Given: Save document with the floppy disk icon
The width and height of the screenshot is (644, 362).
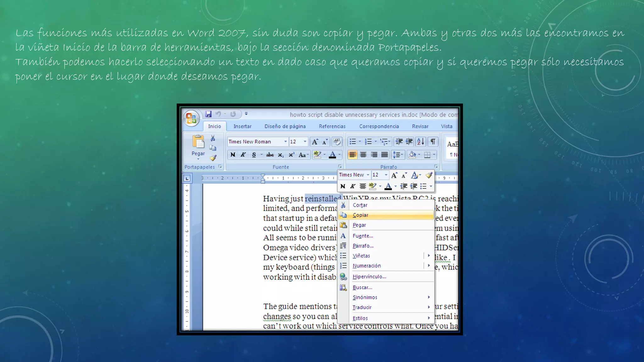Looking at the screenshot, I should coord(208,114).
